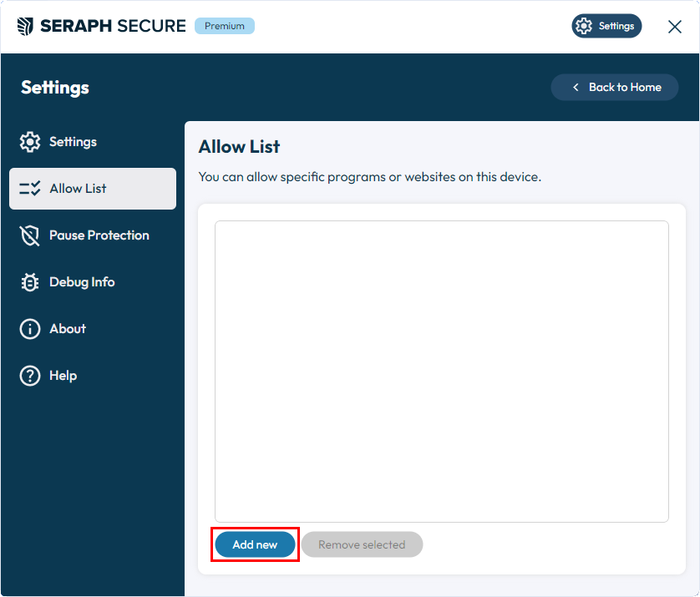
Task: Click the Seraph Secure wing logo icon
Action: 25,26
